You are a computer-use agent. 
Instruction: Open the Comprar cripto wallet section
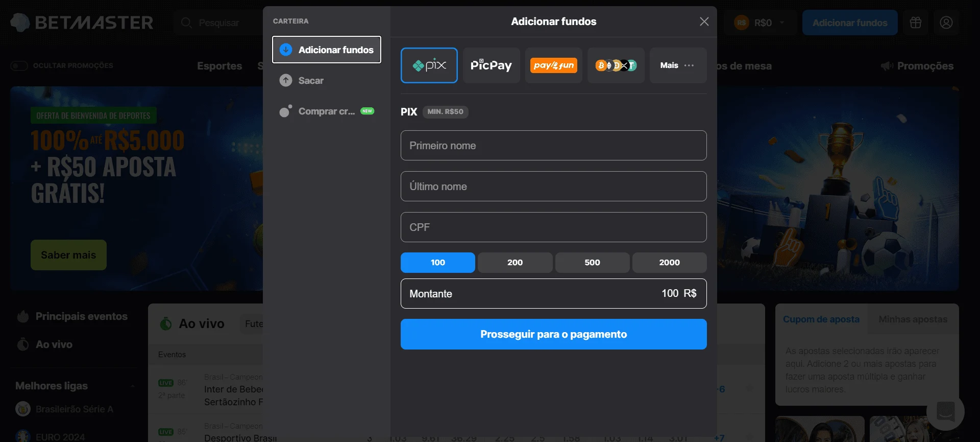click(x=327, y=111)
